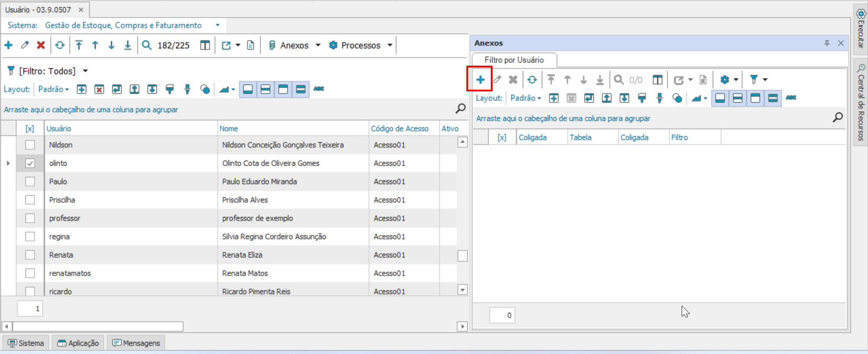Sort by Código de Acesso column header
This screenshot has width=868, height=354.
pyautogui.click(x=404, y=129)
